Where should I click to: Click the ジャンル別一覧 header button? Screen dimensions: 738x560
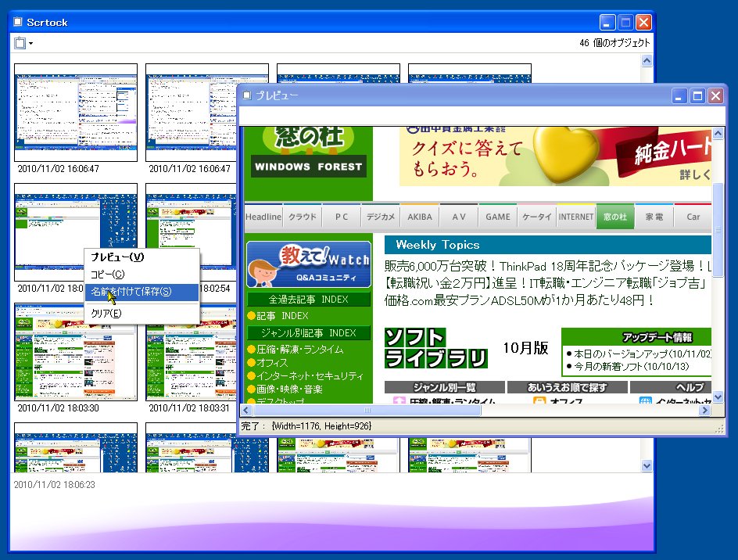pos(443,386)
